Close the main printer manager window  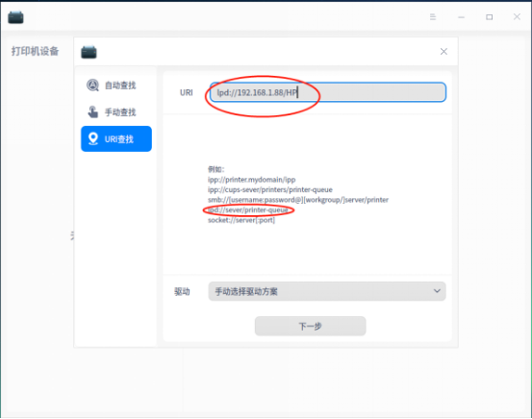[517, 16]
